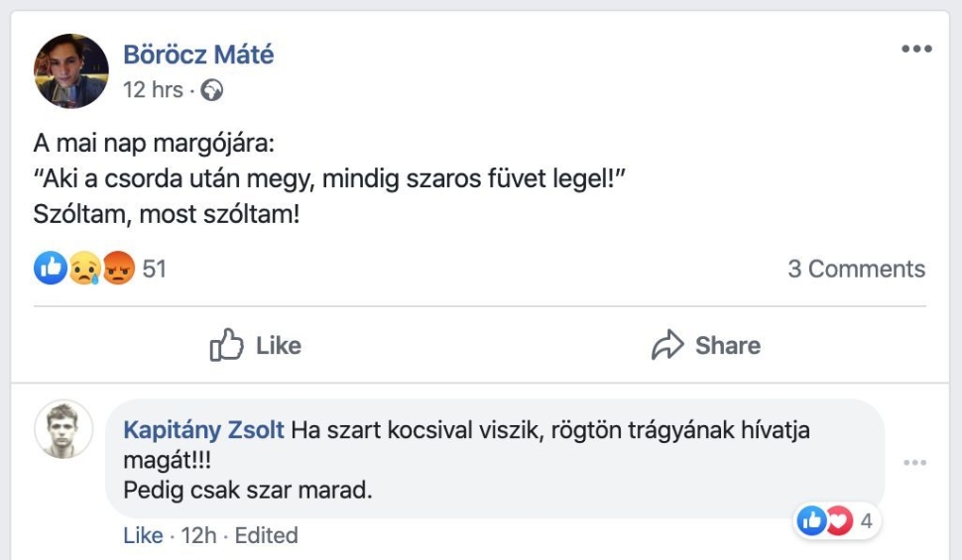Toggle Like under Kapitány Zsolt's comment
Viewport: 962px width, 560px height.
[x=143, y=535]
